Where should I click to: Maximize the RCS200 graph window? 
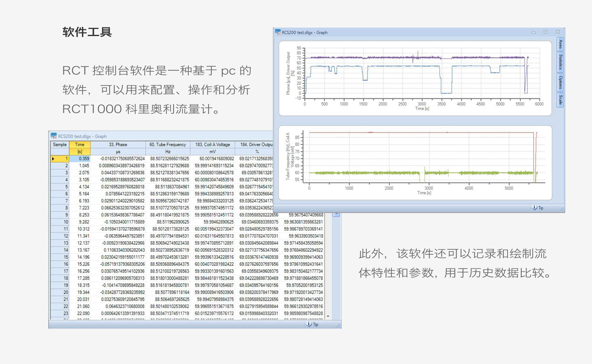tap(546, 32)
